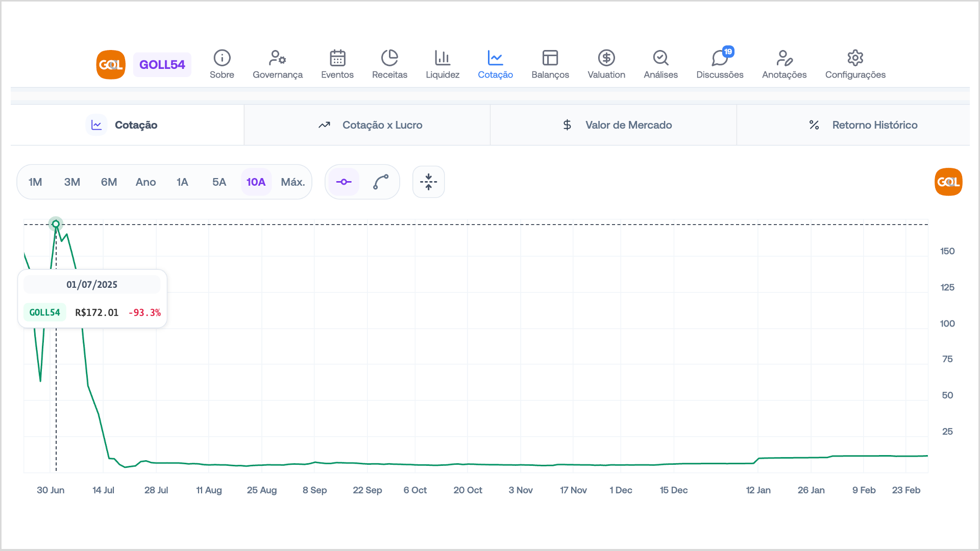Open the Receitas pie chart icon

(389, 58)
